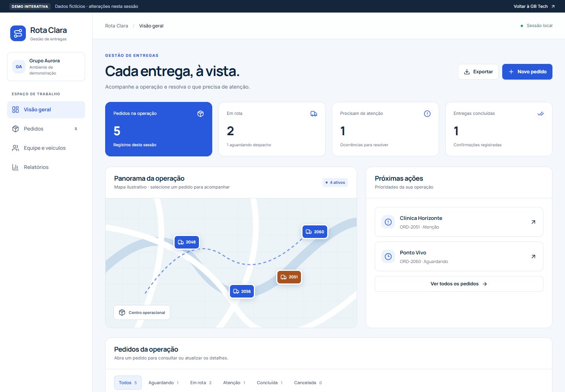The image size is (565, 392).
Task: Select the orange map marker 2051
Action: pos(289,277)
